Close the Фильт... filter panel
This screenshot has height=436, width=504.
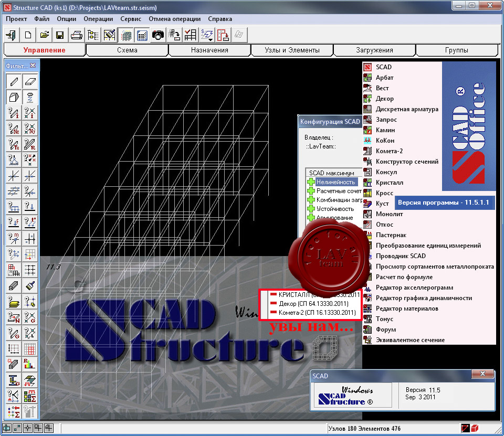tap(33, 66)
